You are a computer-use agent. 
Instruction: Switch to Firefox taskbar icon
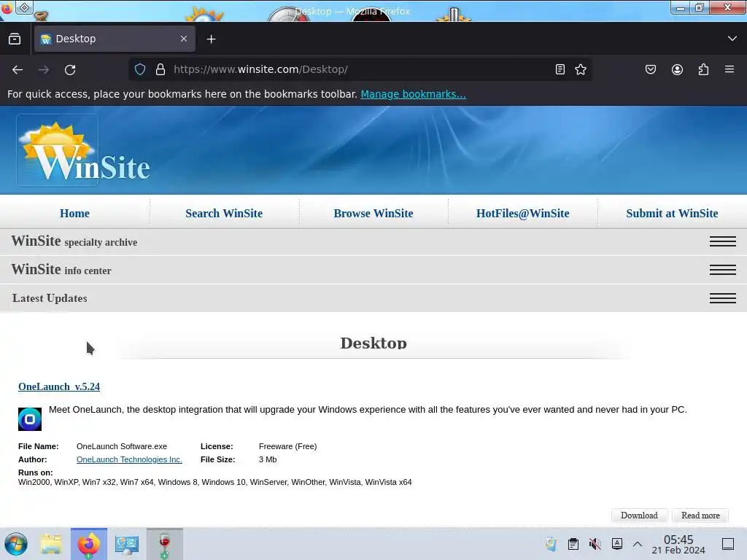[88, 544]
